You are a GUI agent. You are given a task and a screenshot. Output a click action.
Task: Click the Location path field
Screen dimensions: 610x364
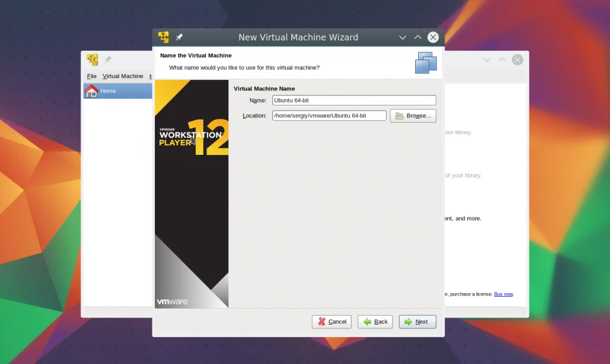(329, 116)
